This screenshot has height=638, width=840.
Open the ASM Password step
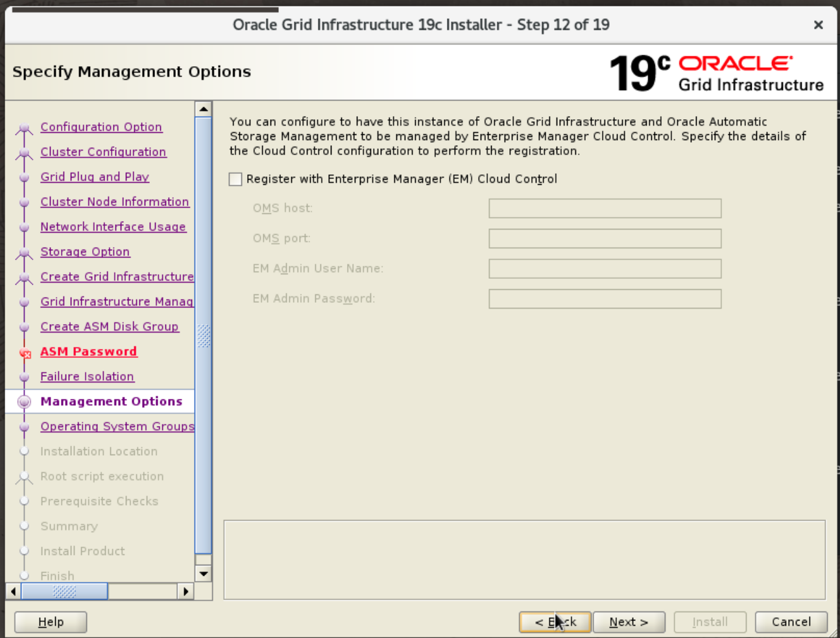point(89,351)
